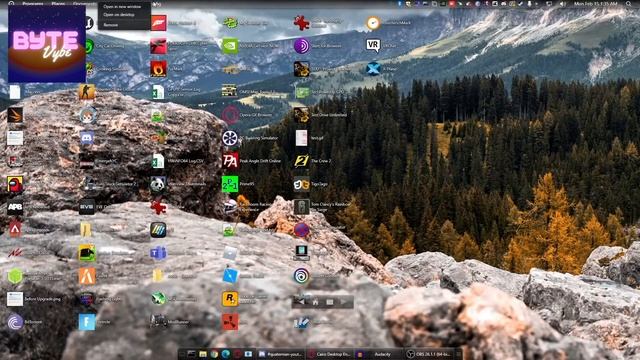640x360 pixels.
Task: Switch to OBS window in the taskbar
Action: tap(429, 354)
